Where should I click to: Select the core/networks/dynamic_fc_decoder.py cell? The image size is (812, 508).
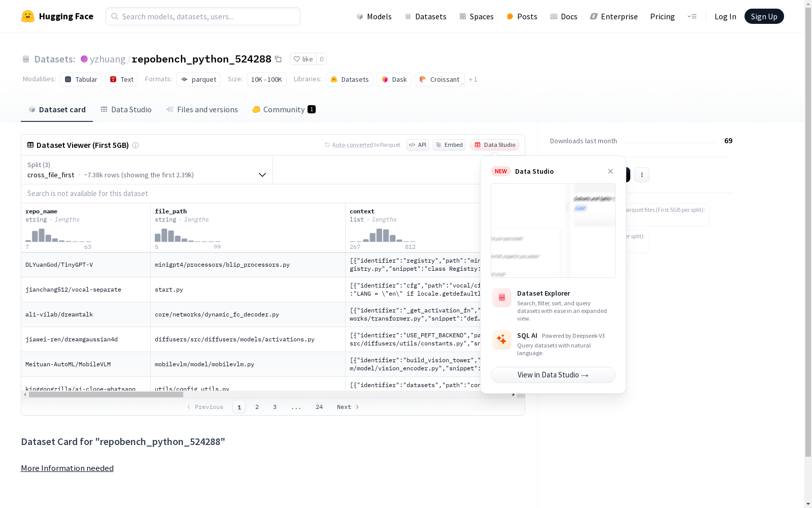248,314
